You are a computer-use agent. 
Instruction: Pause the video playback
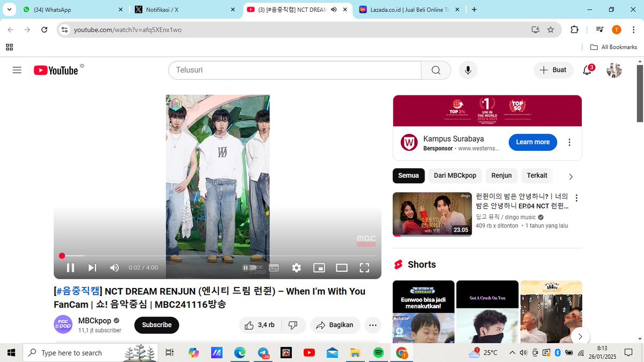(x=70, y=268)
